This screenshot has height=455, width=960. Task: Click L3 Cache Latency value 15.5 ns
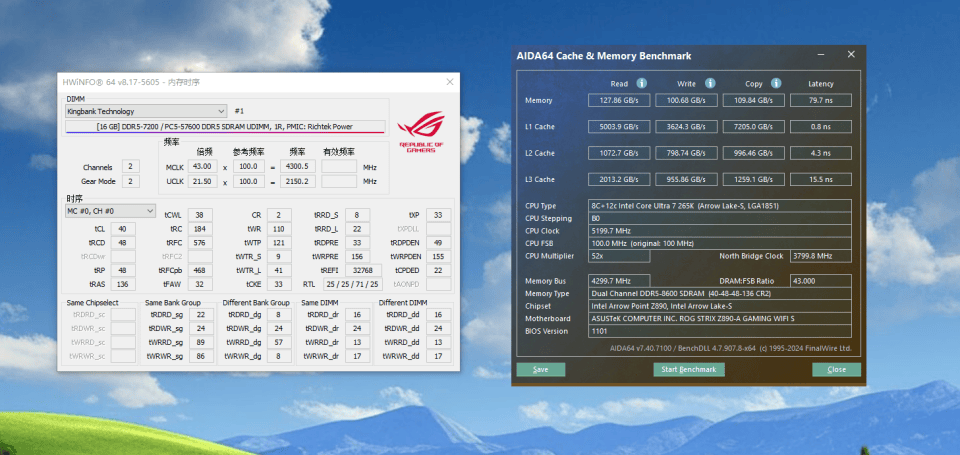[820, 179]
